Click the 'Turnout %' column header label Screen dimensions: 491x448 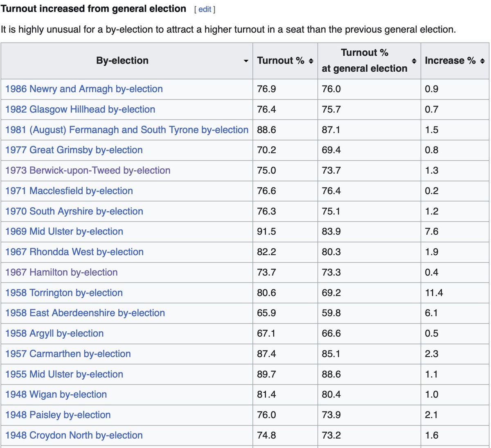point(281,61)
